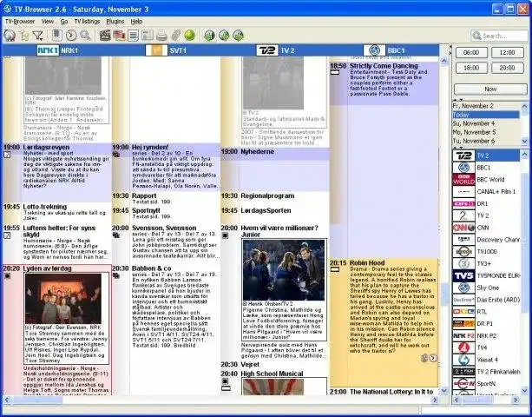The image size is (532, 417).
Task: Select CNN channel logo in channel list
Action: tap(463, 228)
